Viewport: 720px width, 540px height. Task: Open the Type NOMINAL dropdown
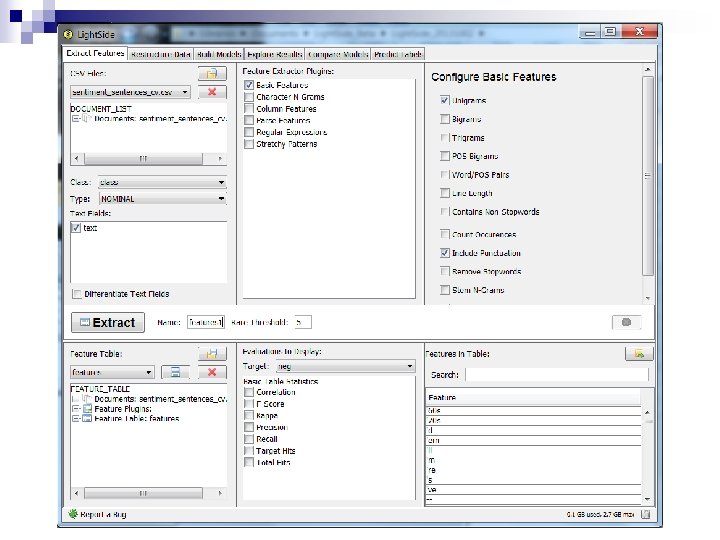pos(162,199)
